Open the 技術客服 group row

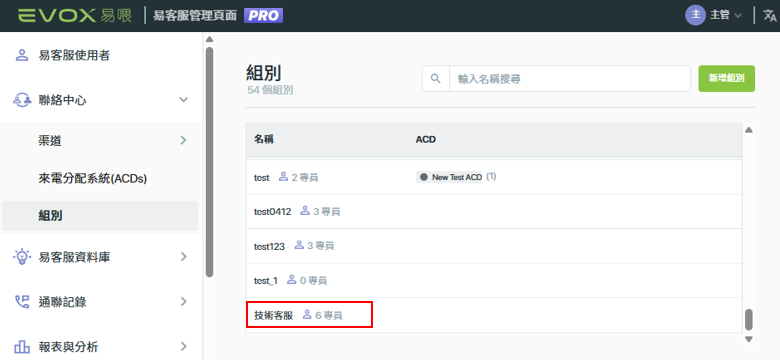(x=494, y=315)
